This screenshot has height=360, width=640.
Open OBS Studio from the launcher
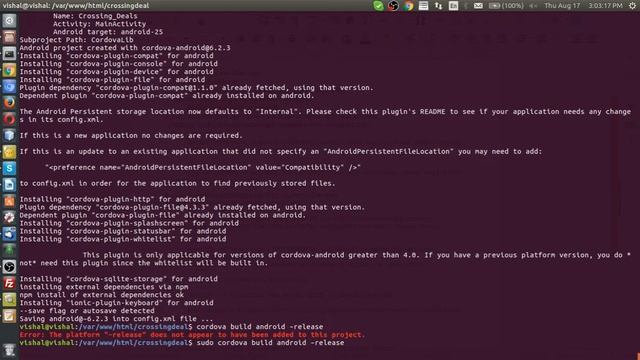(9, 267)
